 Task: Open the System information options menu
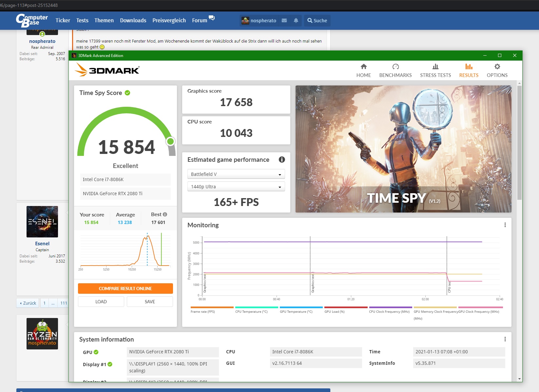point(505,339)
